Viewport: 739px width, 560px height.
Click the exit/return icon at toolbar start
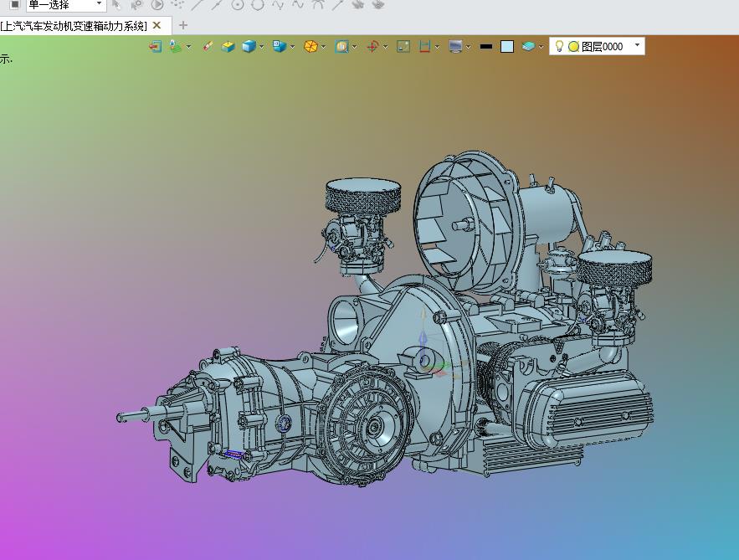[x=155, y=47]
